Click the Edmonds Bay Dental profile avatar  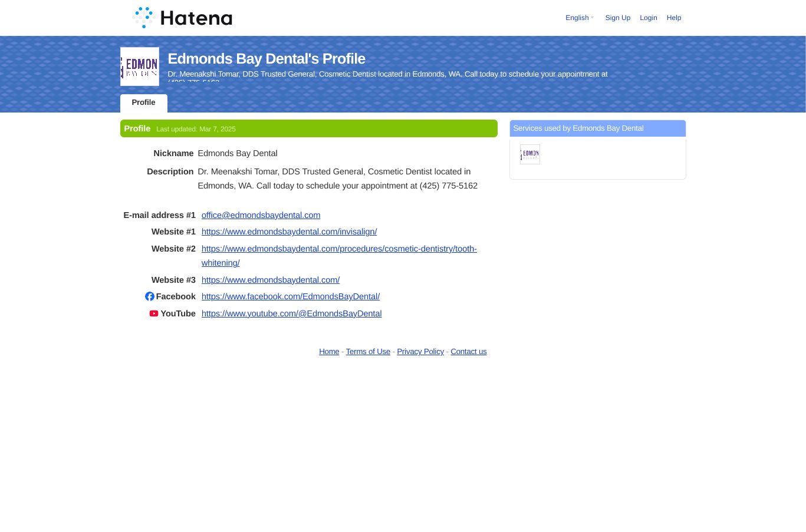point(140,67)
